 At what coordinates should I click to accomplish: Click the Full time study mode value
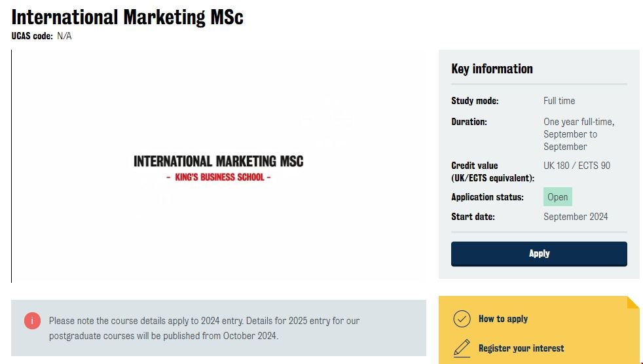(559, 101)
